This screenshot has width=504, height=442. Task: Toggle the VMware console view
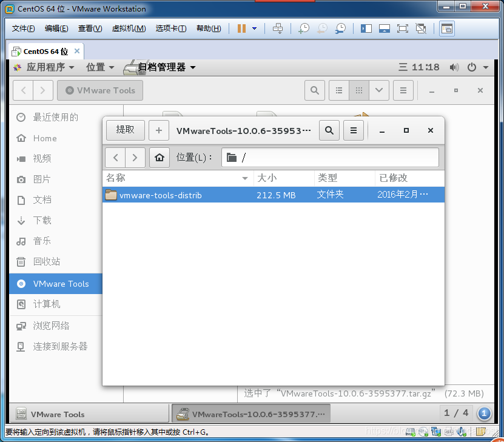click(447, 28)
